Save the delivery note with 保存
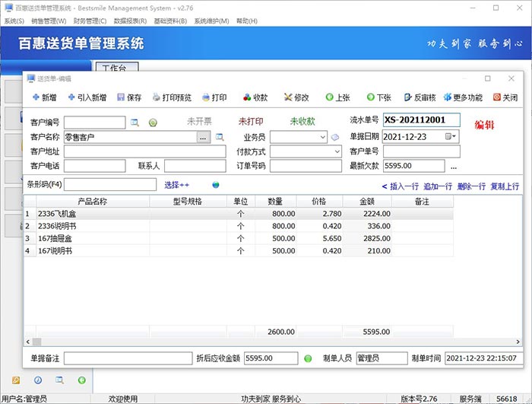Viewport: 532px width, 404px height. [129, 97]
